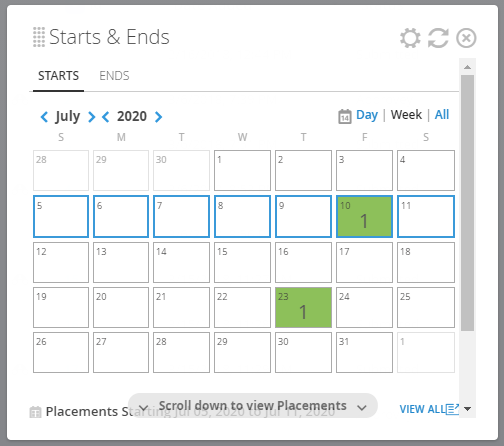Select green July 23 cell
Viewport: 504px width, 446px height.
[303, 307]
